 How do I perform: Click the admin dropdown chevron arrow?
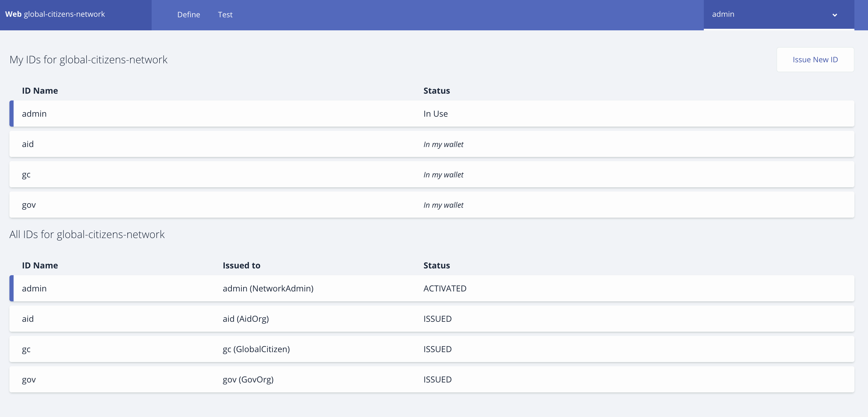pyautogui.click(x=834, y=15)
